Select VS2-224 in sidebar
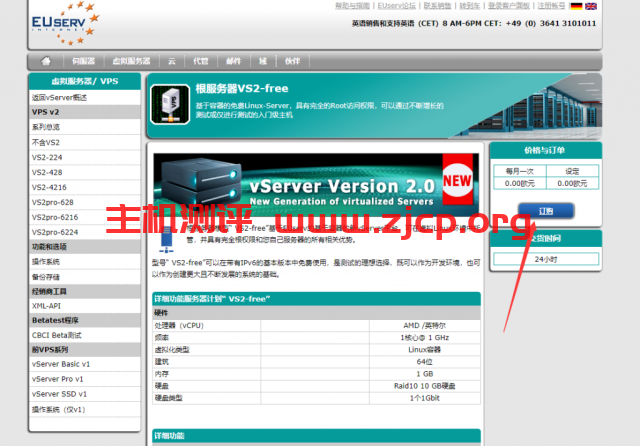Image resolution: width=640 pixels, height=446 pixels. click(47, 158)
